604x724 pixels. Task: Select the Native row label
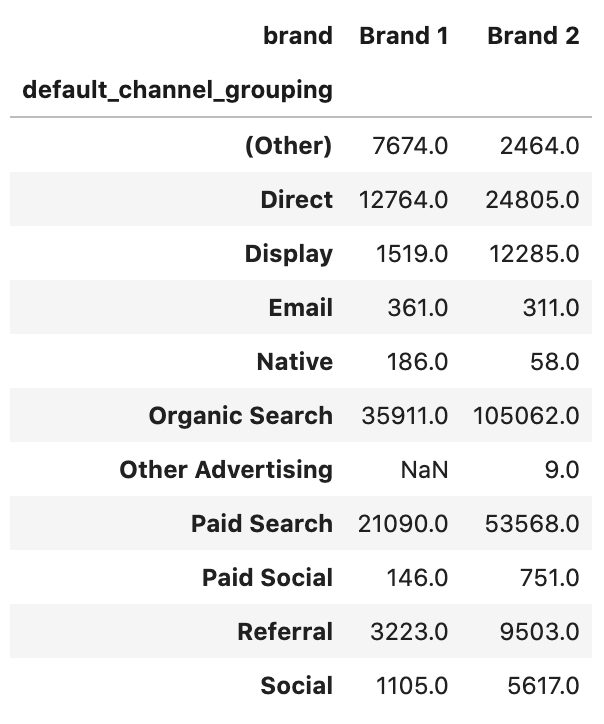[x=294, y=361]
